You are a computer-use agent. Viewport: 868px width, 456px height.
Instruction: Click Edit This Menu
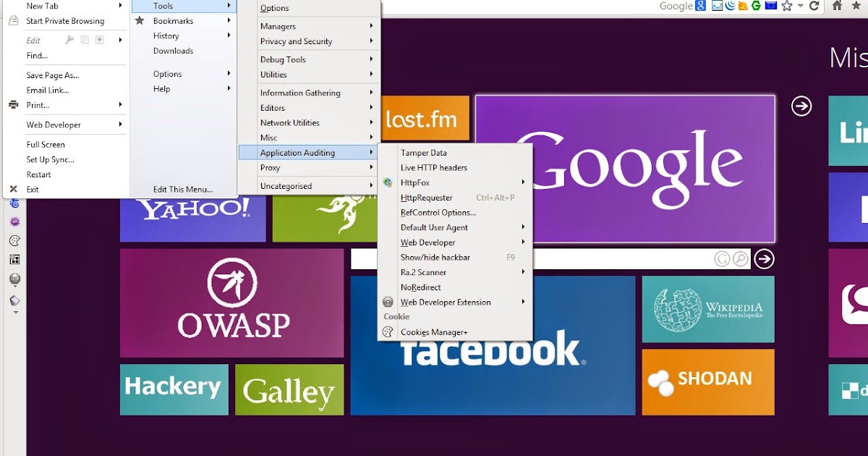pyautogui.click(x=182, y=188)
